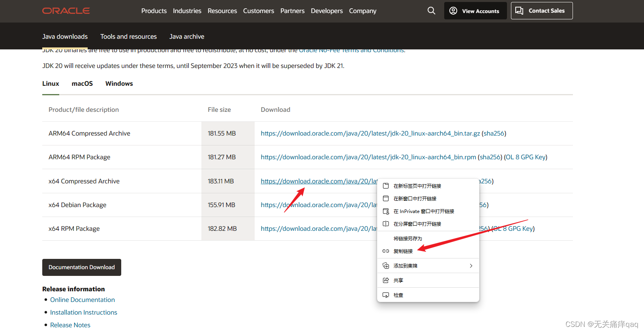Select the Windows platform tab
The image size is (644, 332).
coord(119,84)
